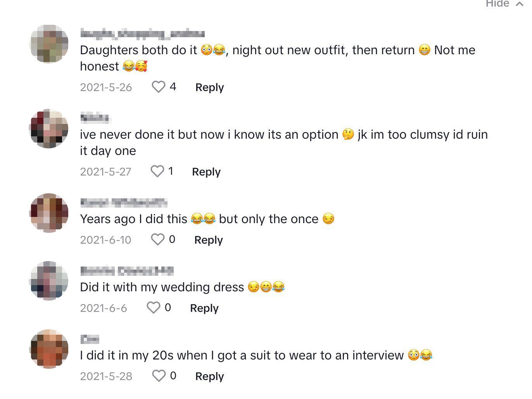Reply to the interview suit comment
The image size is (532, 399).
point(209,375)
